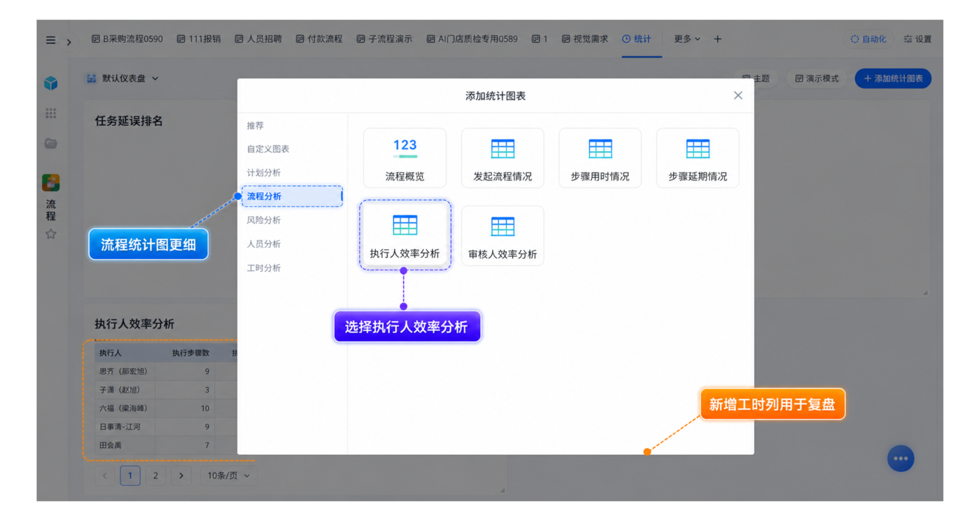Screen dimensions: 980x521
Task: Click the 日事清-江河 table row
Action: pyautogui.click(x=166, y=427)
